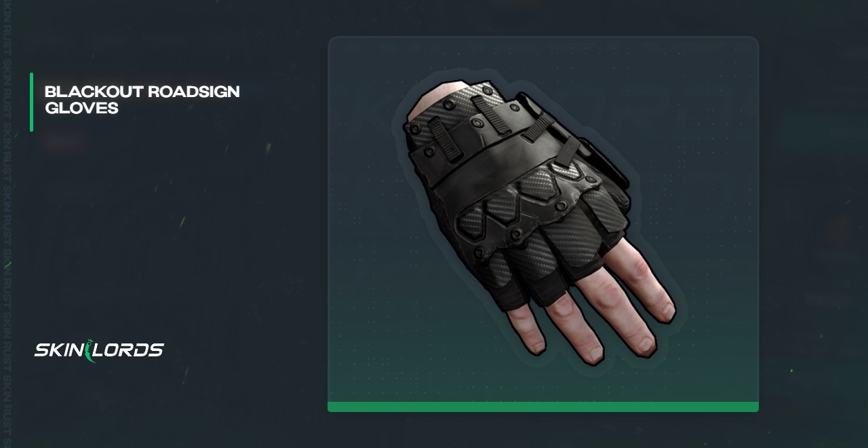The image size is (868, 448).
Task: Click the LORDS part of the logo
Action: pos(130,350)
